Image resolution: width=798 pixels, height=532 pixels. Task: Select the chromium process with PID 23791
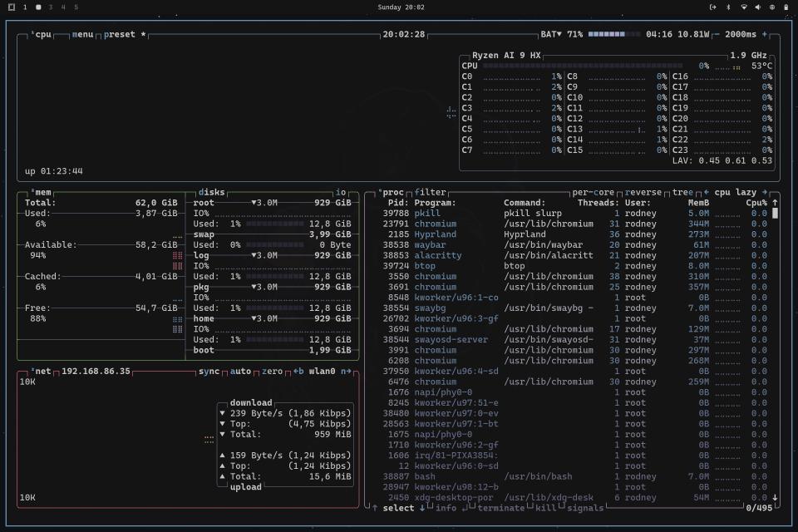tap(574, 224)
